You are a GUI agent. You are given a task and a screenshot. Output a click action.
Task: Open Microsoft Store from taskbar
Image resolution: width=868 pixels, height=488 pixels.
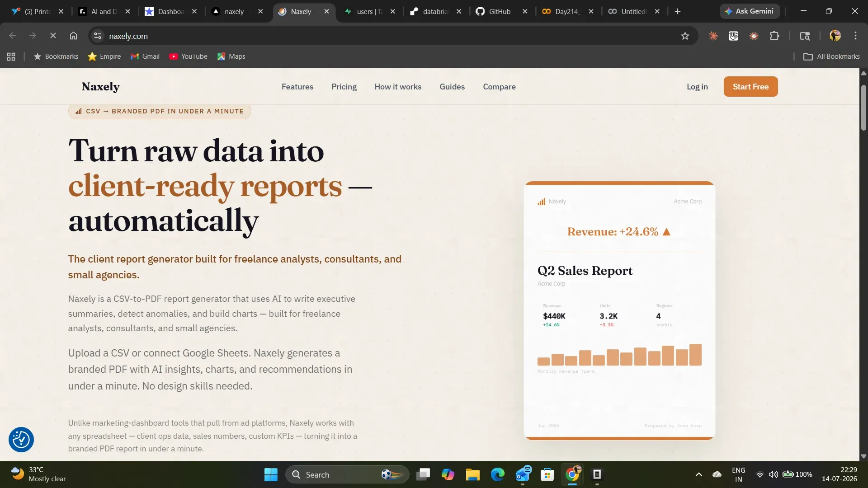point(547,474)
